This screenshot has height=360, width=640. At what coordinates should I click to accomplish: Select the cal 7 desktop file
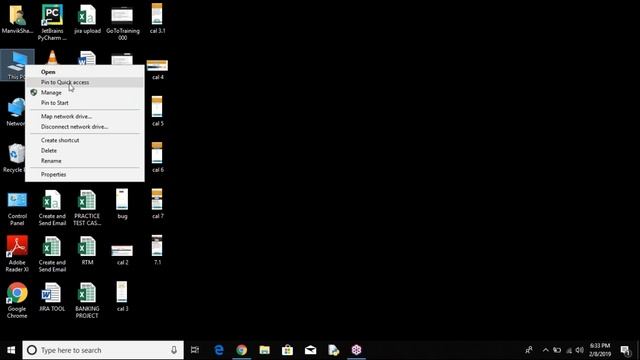point(157,204)
